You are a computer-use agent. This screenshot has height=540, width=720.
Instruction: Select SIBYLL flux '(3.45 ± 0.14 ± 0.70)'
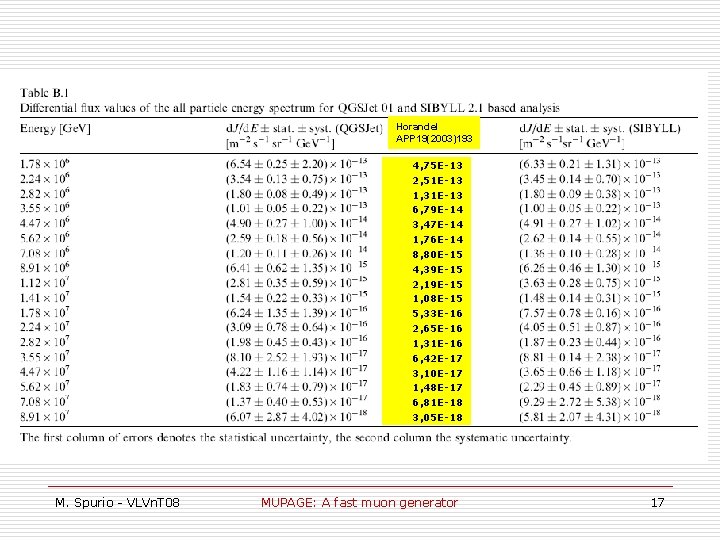pyautogui.click(x=570, y=179)
